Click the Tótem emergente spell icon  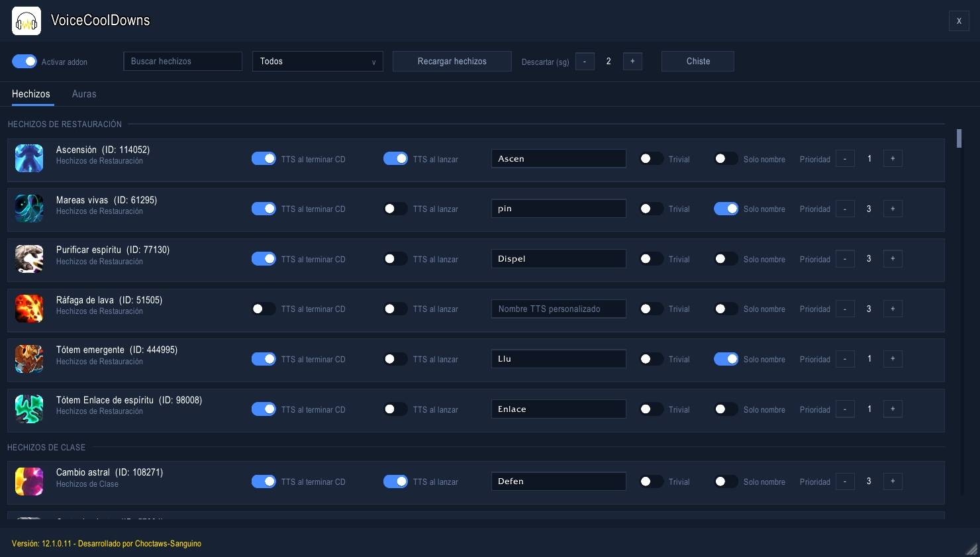tap(29, 359)
